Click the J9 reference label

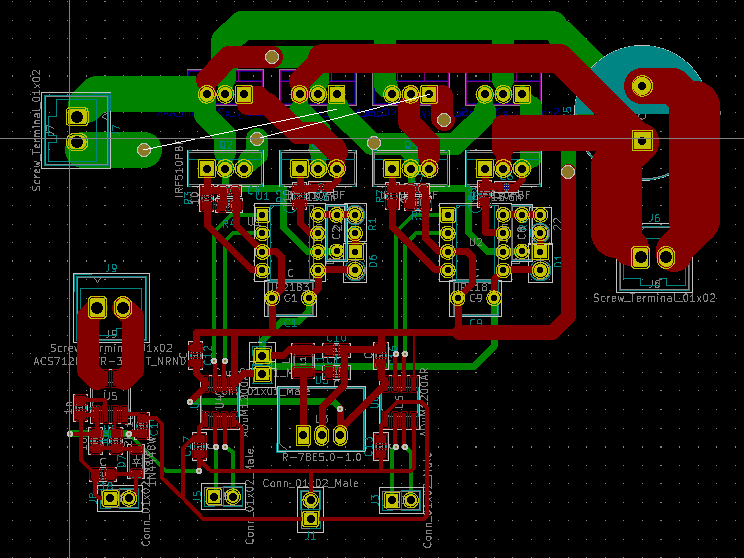pos(111,268)
